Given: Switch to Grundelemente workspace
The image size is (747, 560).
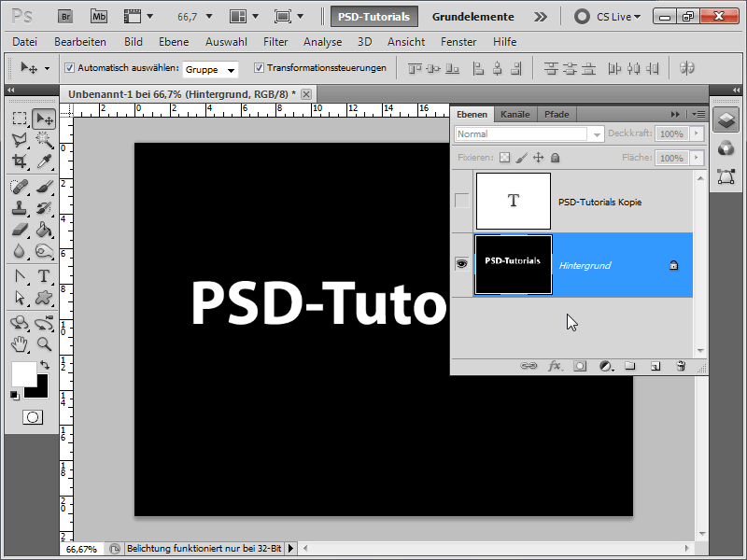Looking at the screenshot, I should pos(473,17).
